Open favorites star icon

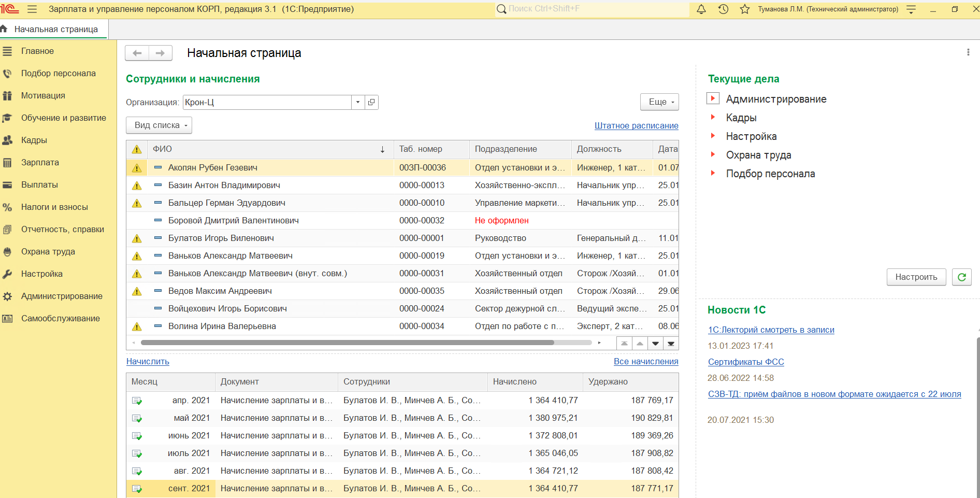(x=745, y=9)
